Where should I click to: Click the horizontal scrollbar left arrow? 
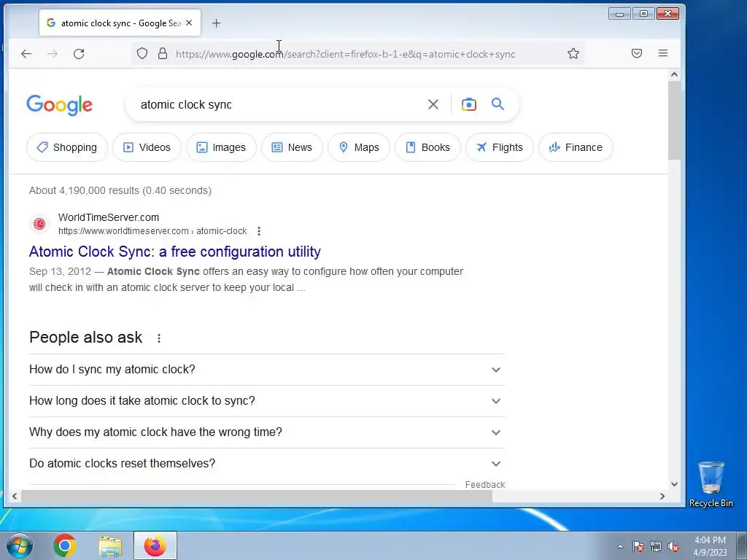pyautogui.click(x=15, y=496)
